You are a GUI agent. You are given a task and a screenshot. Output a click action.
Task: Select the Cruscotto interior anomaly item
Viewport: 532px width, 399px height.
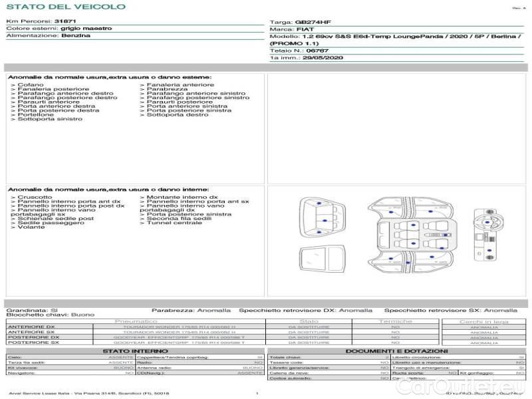[35, 198]
